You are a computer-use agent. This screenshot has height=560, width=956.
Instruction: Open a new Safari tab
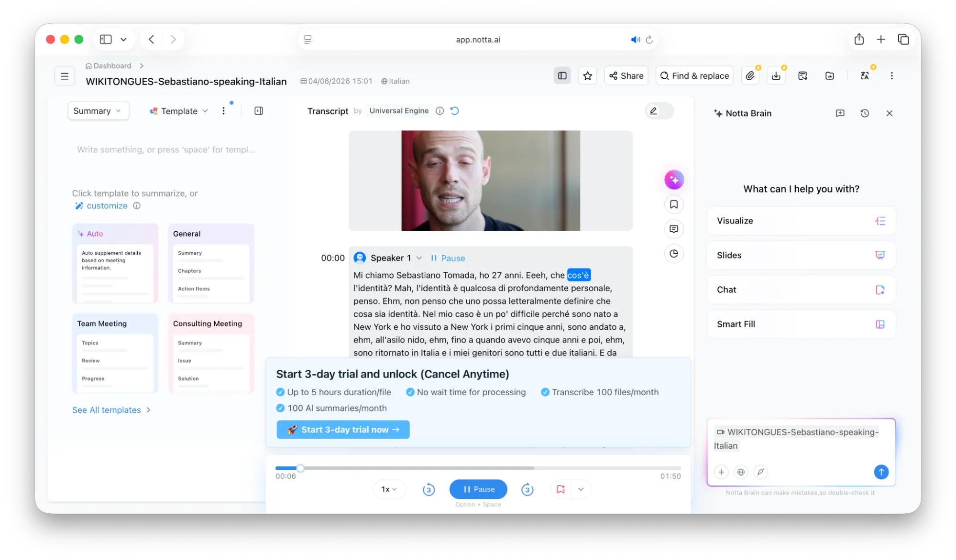(881, 39)
